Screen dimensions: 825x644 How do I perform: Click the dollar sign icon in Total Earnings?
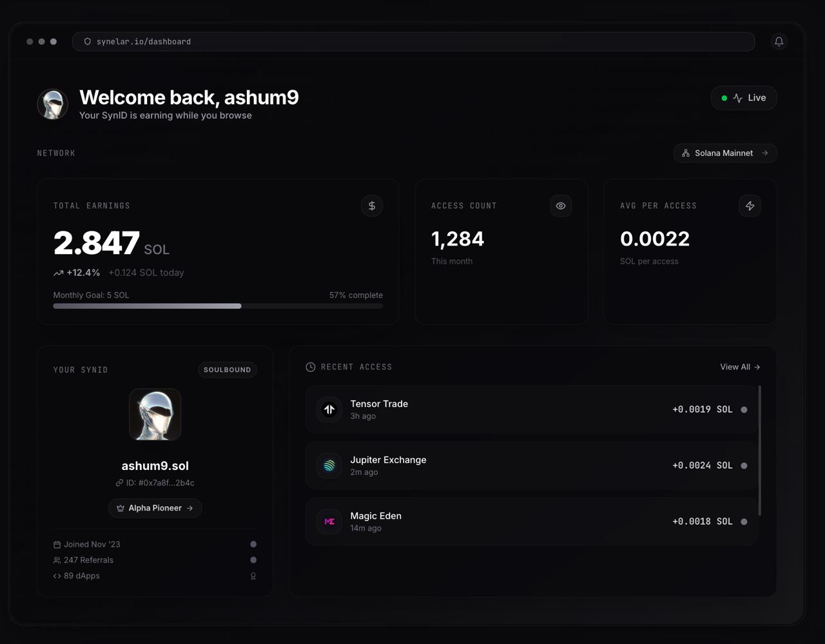point(372,206)
